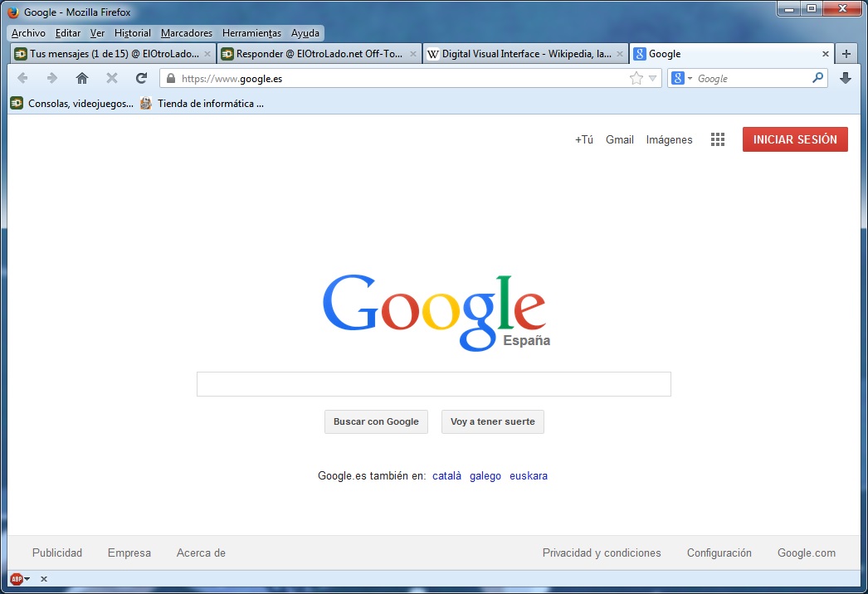Viewport: 868px width, 594px height.
Task: Open the Ver menu
Action: point(97,33)
